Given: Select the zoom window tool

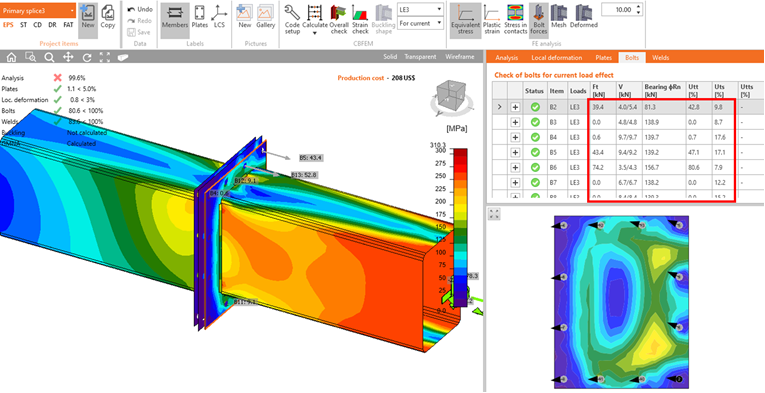Looking at the screenshot, I should (31, 57).
